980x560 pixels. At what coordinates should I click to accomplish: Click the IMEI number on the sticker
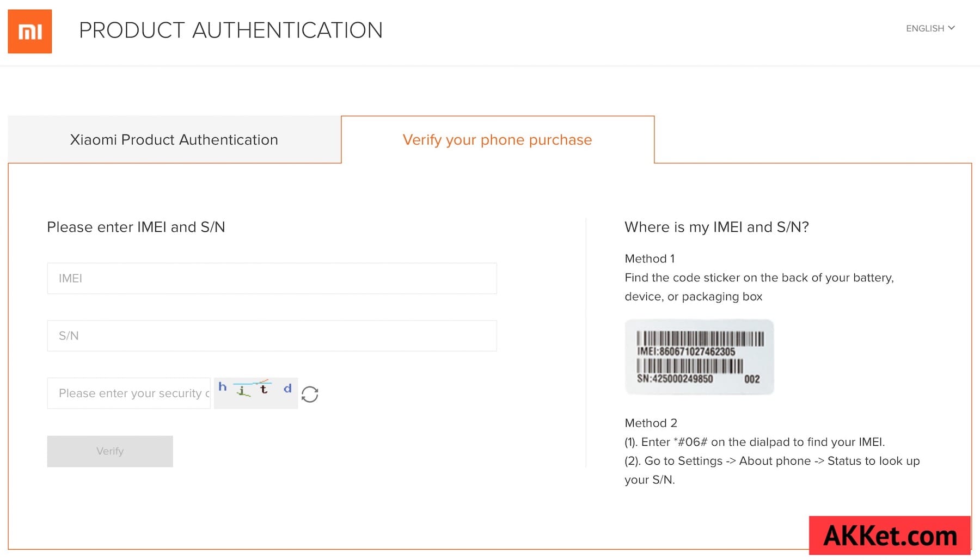[x=686, y=352]
